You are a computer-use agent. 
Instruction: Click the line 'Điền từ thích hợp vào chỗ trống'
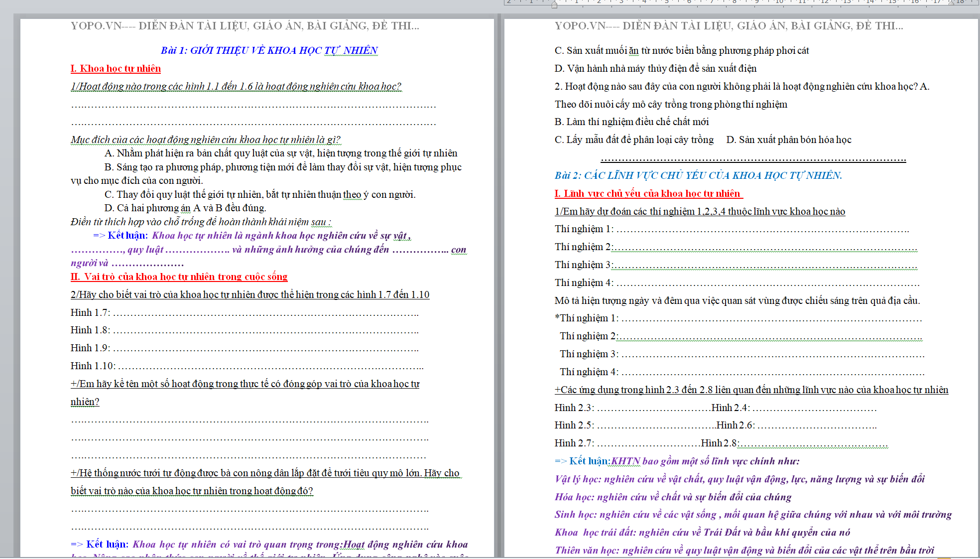(x=201, y=222)
